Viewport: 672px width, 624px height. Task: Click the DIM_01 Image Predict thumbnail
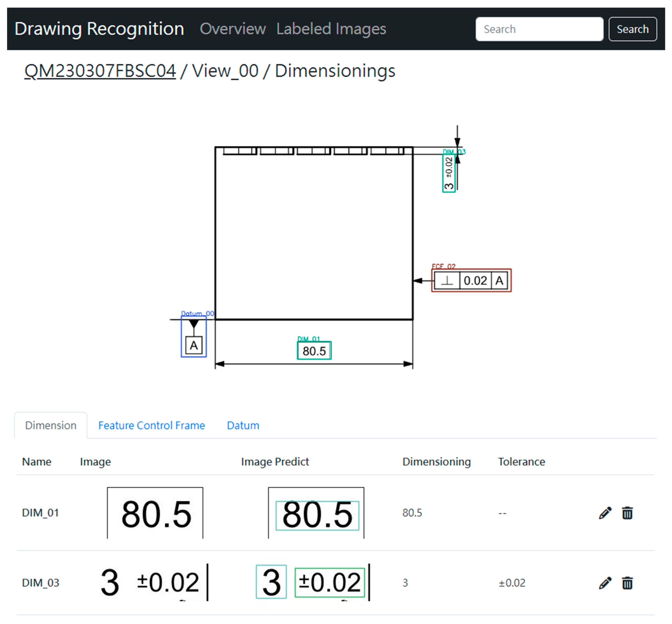tap(316, 513)
